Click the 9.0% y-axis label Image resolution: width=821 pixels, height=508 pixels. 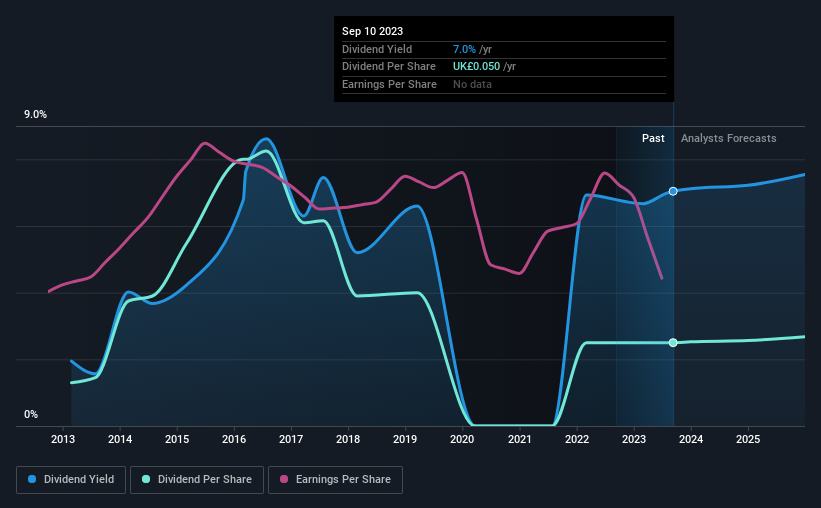click(x=36, y=115)
